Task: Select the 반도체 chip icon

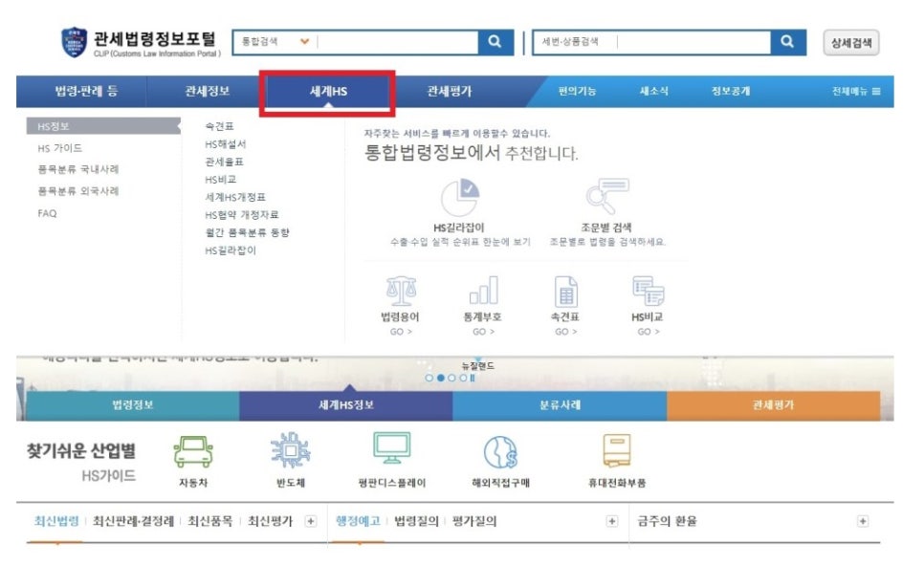Action: [x=291, y=450]
